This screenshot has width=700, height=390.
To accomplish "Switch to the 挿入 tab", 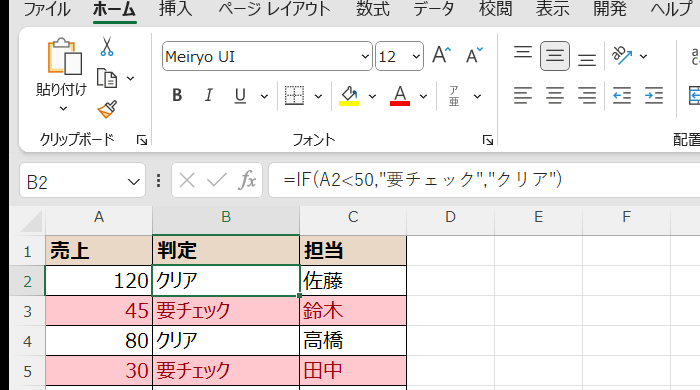I will [175, 8].
